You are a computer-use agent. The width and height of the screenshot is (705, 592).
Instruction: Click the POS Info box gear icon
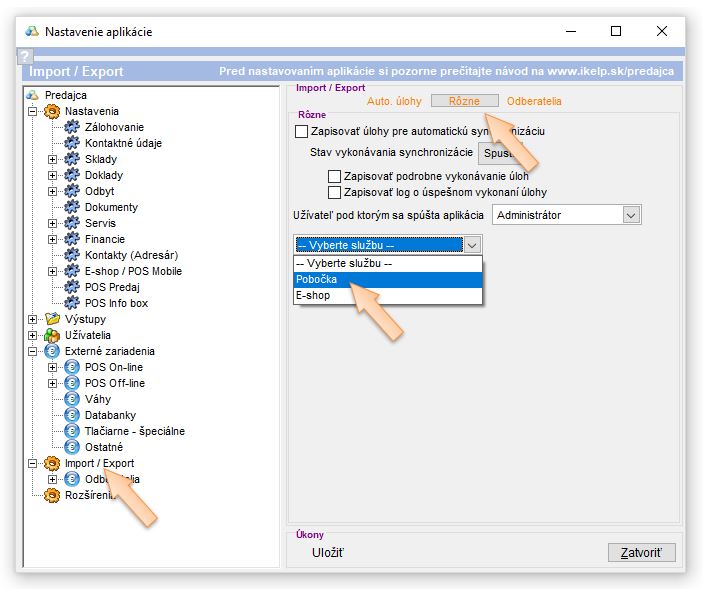pos(72,303)
